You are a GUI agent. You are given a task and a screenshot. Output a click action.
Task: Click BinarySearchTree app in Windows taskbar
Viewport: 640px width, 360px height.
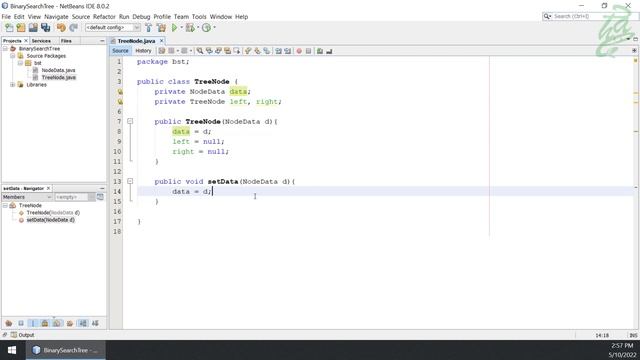click(66, 350)
